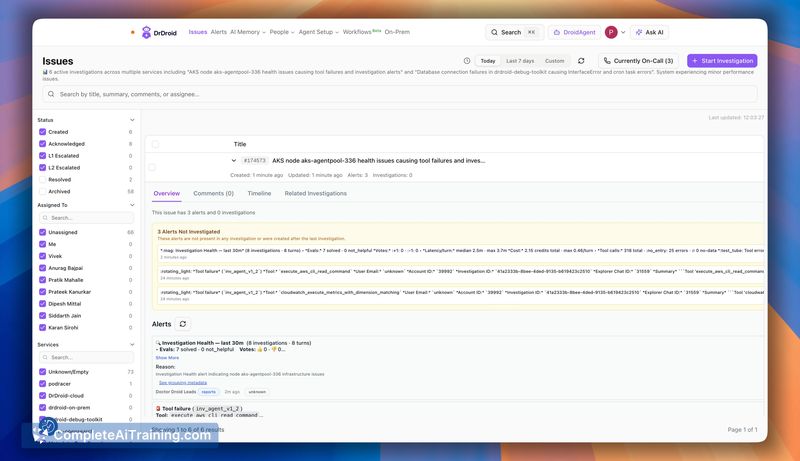Click the Title column header
Image resolution: width=800 pixels, height=461 pixels.
tap(240, 144)
